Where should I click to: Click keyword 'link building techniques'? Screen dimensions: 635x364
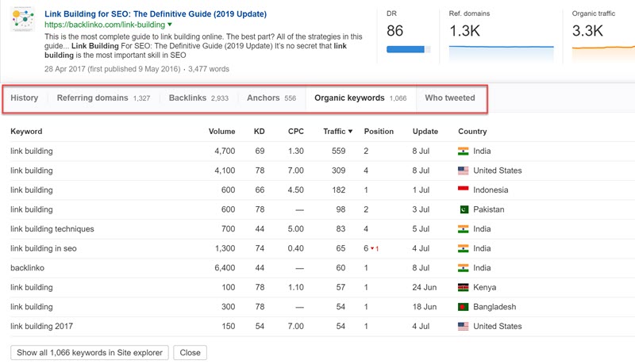point(52,229)
